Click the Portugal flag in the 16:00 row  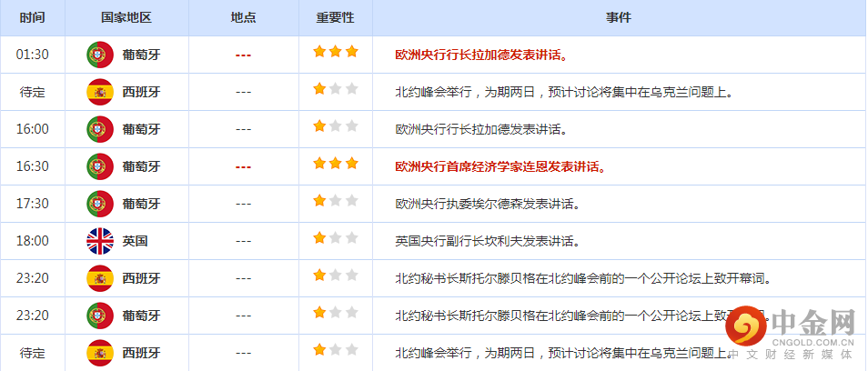[x=100, y=129]
